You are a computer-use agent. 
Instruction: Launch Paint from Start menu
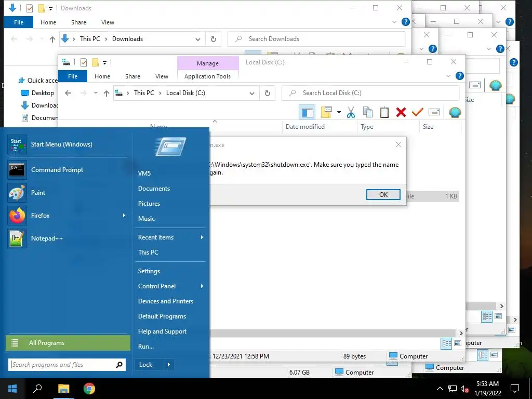[67, 193]
